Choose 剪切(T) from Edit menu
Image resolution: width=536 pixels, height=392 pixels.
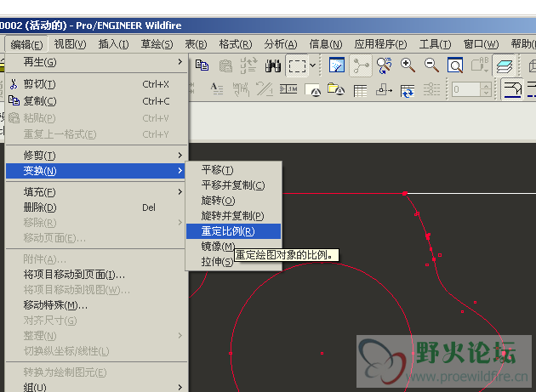96,84
